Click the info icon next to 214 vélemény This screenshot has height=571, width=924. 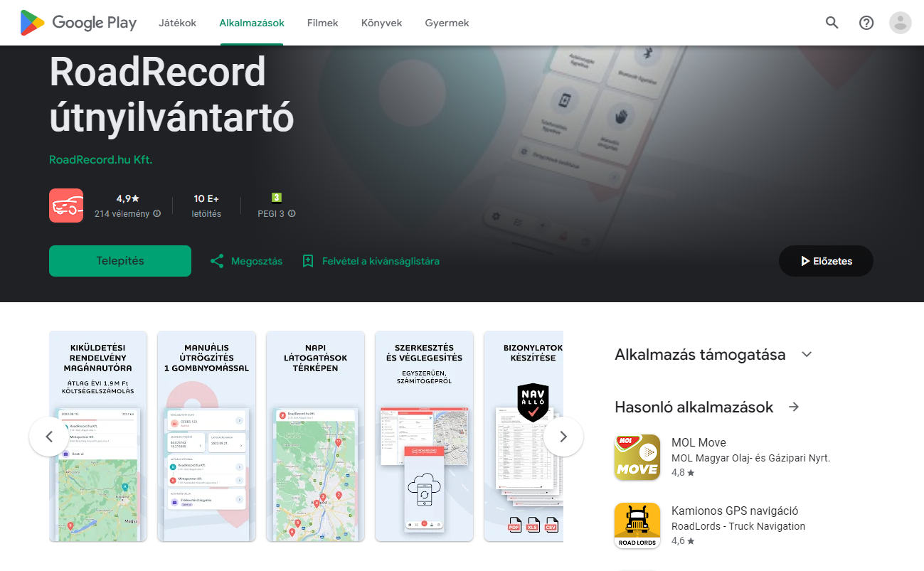(x=157, y=213)
